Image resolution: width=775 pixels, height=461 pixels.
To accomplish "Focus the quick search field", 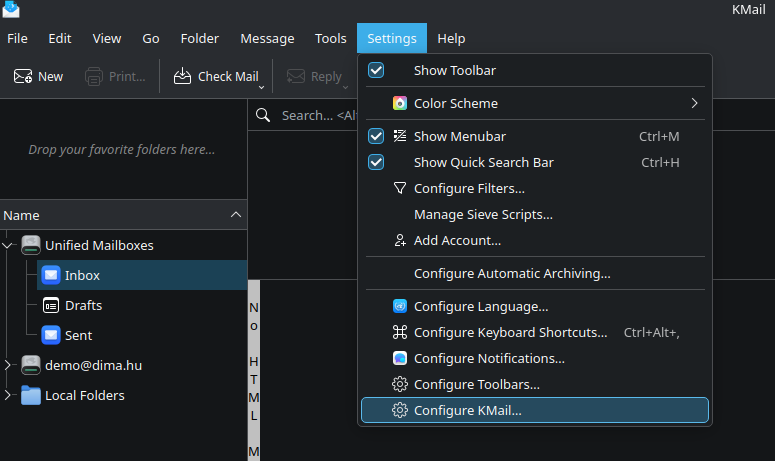I will coord(319,115).
